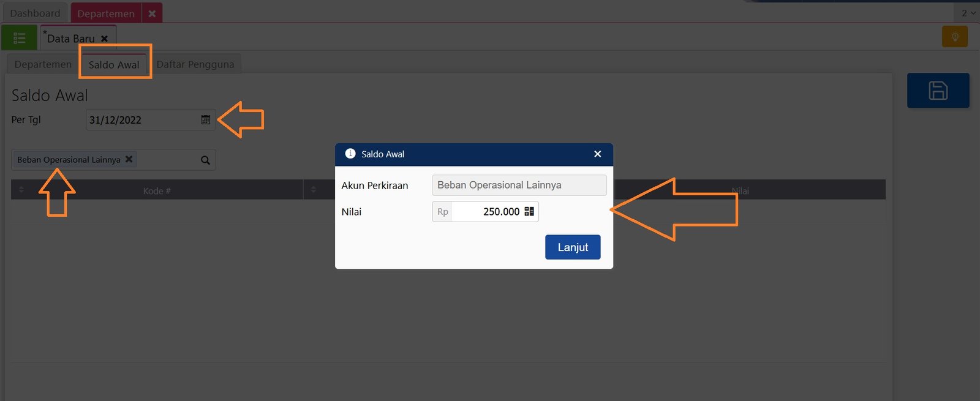Click the green list menu icon
This screenshot has height=401, width=980.
(19, 38)
